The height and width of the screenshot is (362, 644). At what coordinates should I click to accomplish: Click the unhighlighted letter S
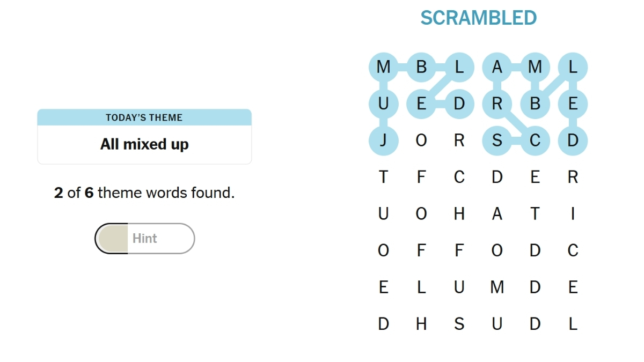coord(459,323)
